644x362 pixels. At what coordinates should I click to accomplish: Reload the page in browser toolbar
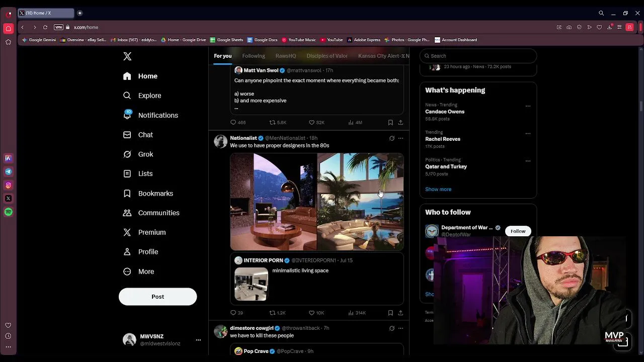point(45,27)
